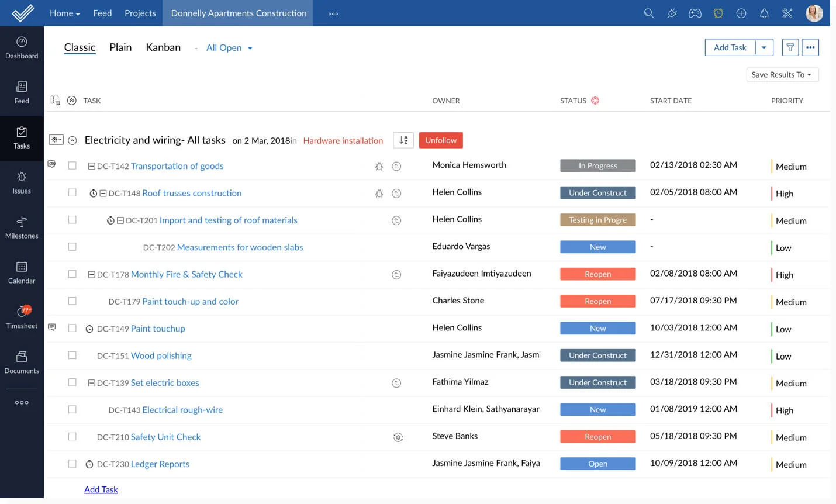Open the Issues section in the sidebar

point(22,182)
